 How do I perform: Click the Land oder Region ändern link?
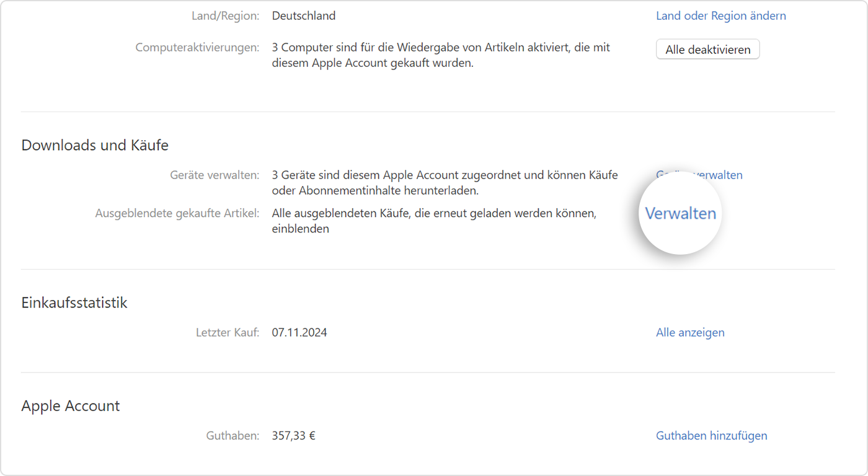[720, 15]
